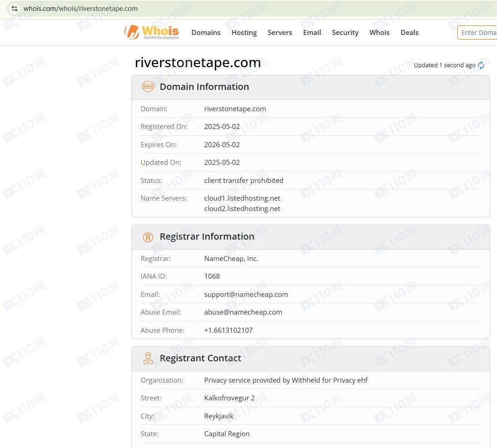
Task: Focus the Enter Domain search field
Action: pyautogui.click(x=477, y=33)
